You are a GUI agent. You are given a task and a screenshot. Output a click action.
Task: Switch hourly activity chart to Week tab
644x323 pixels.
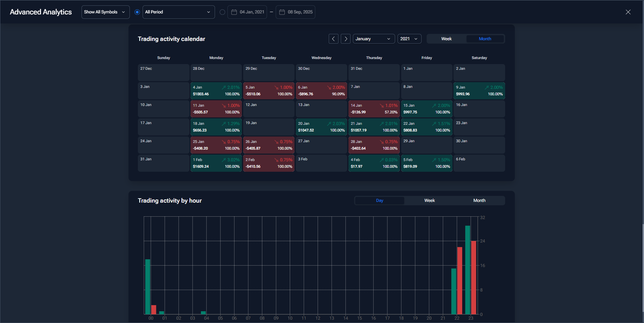coord(429,201)
